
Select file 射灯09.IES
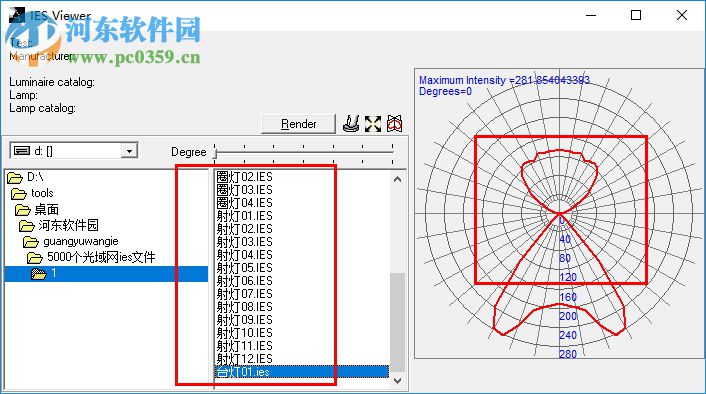pyautogui.click(x=244, y=320)
